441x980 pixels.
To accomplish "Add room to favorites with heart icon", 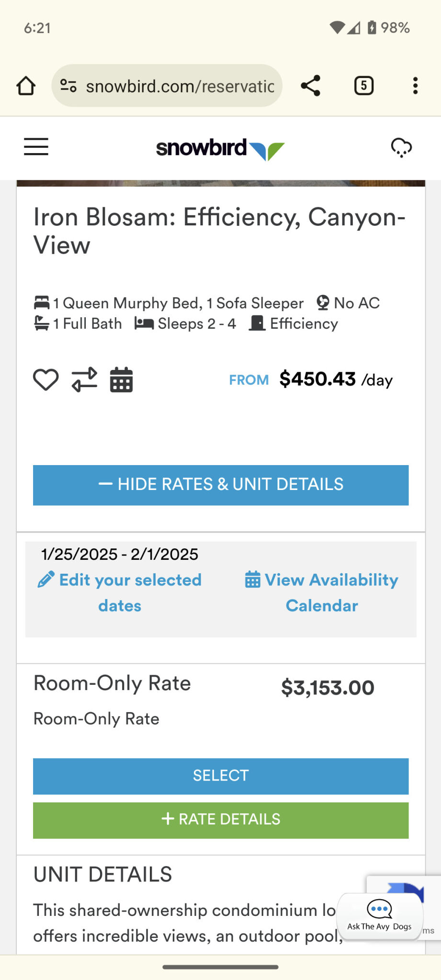I will point(46,380).
